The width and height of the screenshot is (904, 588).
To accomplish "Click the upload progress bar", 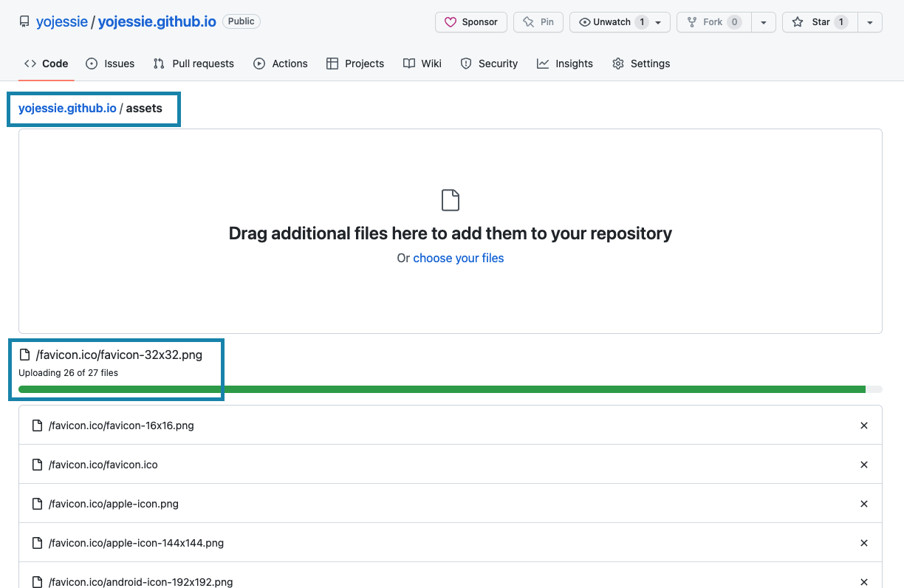I will point(451,389).
